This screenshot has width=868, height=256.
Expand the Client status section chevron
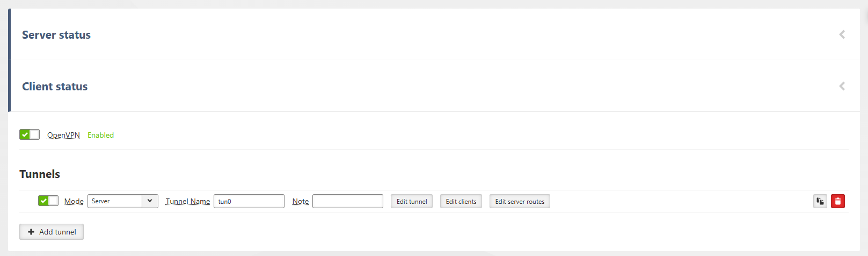(x=842, y=86)
